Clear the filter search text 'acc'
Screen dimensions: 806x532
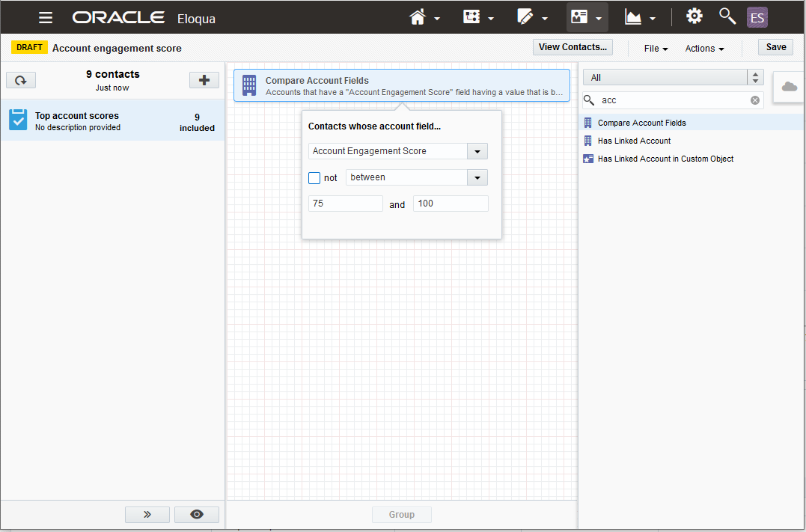(x=754, y=100)
